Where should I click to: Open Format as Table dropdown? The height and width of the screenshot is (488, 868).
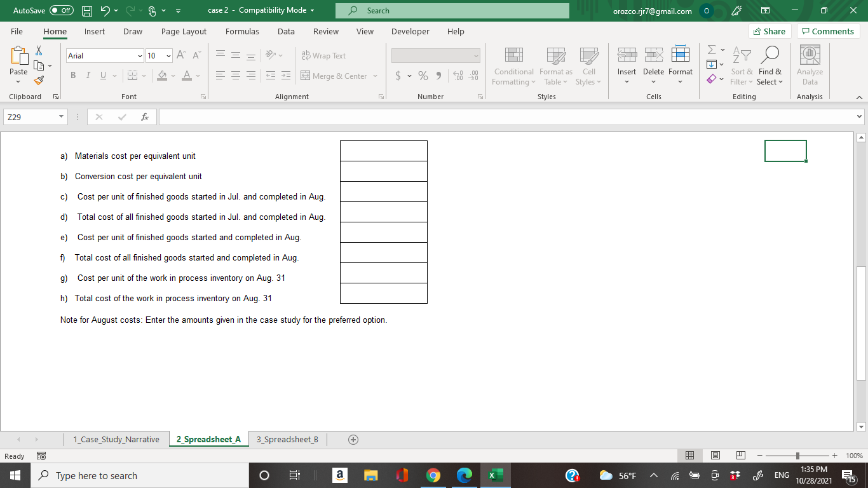[x=556, y=66]
